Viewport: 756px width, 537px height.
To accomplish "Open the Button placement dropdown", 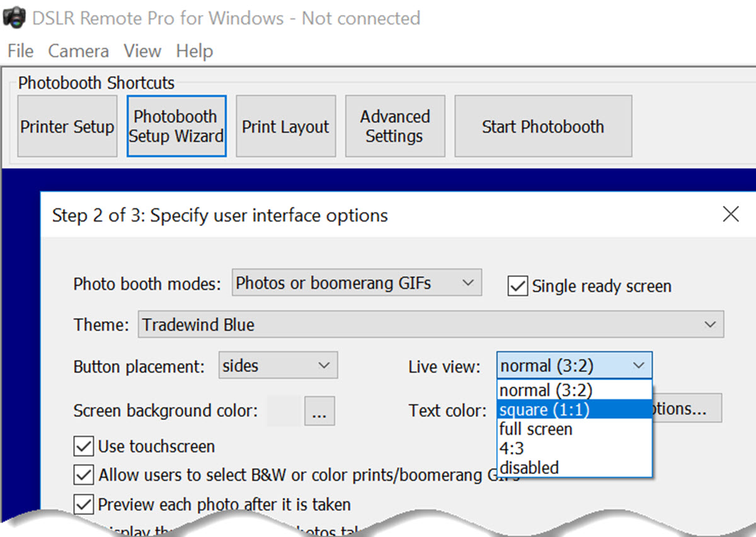I will pos(278,366).
